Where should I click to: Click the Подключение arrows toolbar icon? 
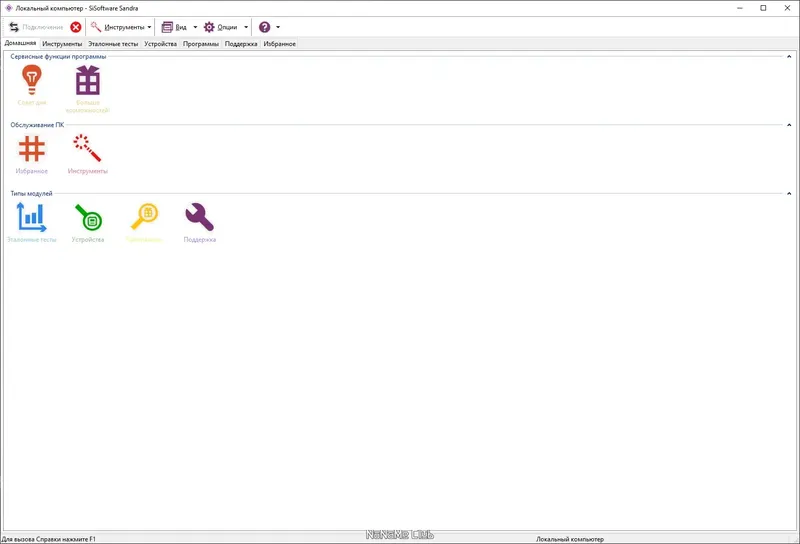(x=14, y=27)
